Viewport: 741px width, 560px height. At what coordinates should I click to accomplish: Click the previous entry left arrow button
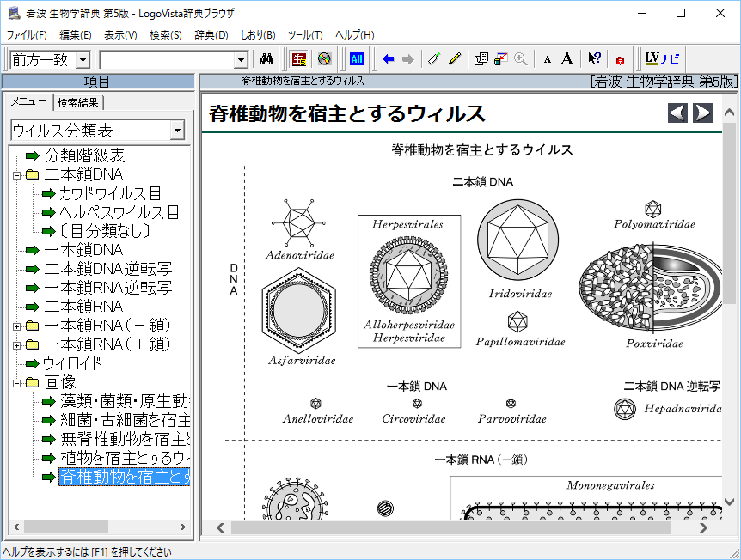(x=678, y=113)
